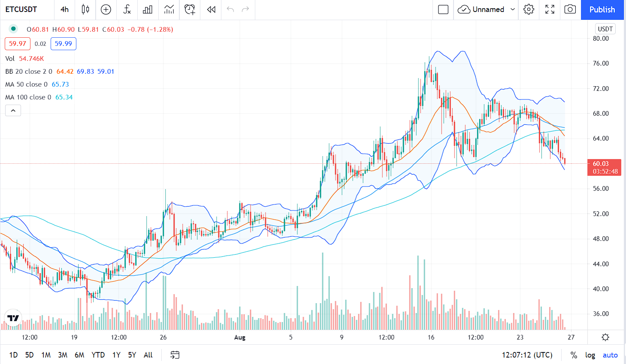Image resolution: width=626 pixels, height=364 pixels.
Task: Toggle the log scale
Action: coord(590,355)
